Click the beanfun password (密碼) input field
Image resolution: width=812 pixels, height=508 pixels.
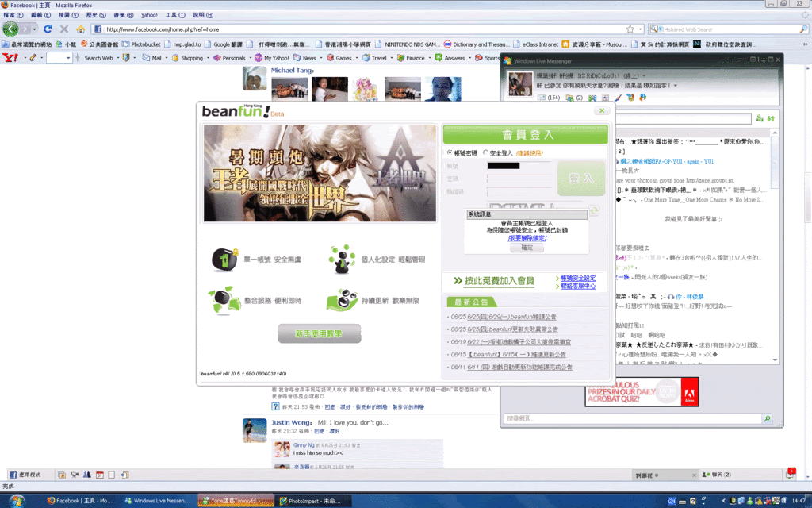[519, 179]
